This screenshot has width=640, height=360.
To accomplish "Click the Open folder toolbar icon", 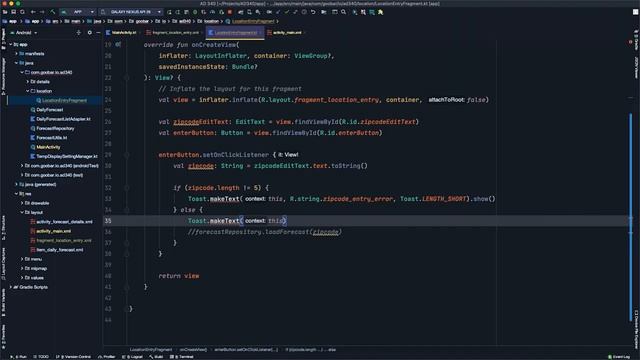I will (x=5, y=12).
